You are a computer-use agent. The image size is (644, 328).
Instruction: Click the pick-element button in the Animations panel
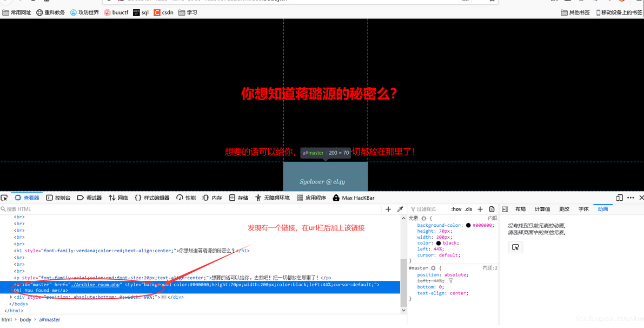[x=515, y=247]
